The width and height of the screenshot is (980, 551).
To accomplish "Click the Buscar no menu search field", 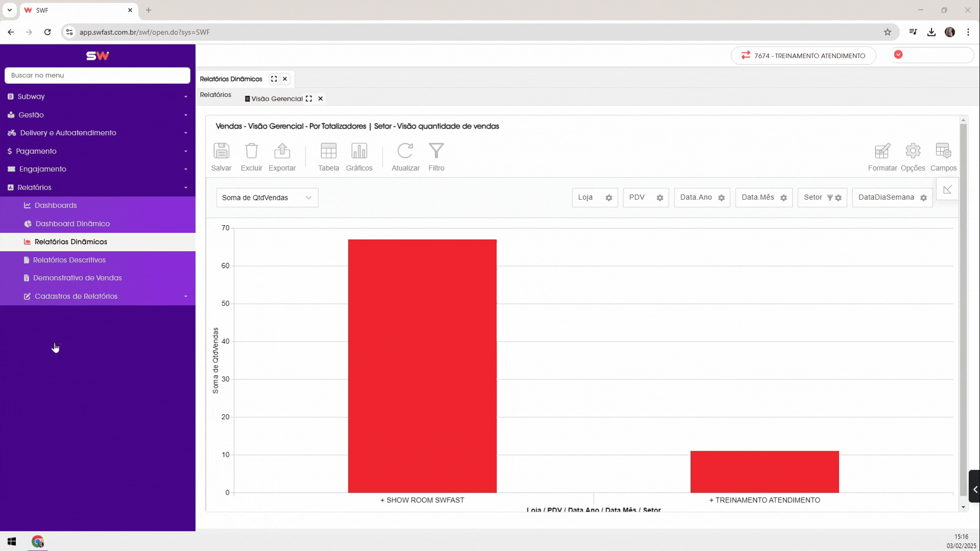I will click(x=98, y=76).
